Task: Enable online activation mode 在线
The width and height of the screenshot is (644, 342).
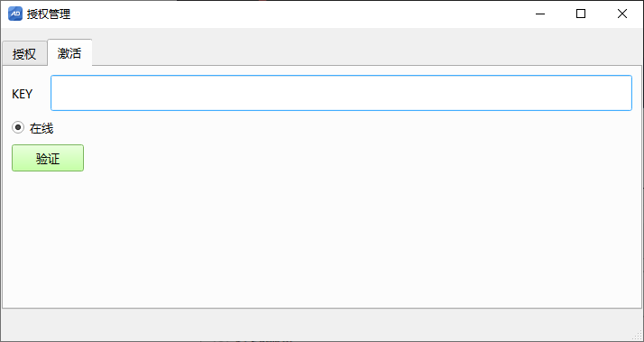Action: click(x=18, y=128)
